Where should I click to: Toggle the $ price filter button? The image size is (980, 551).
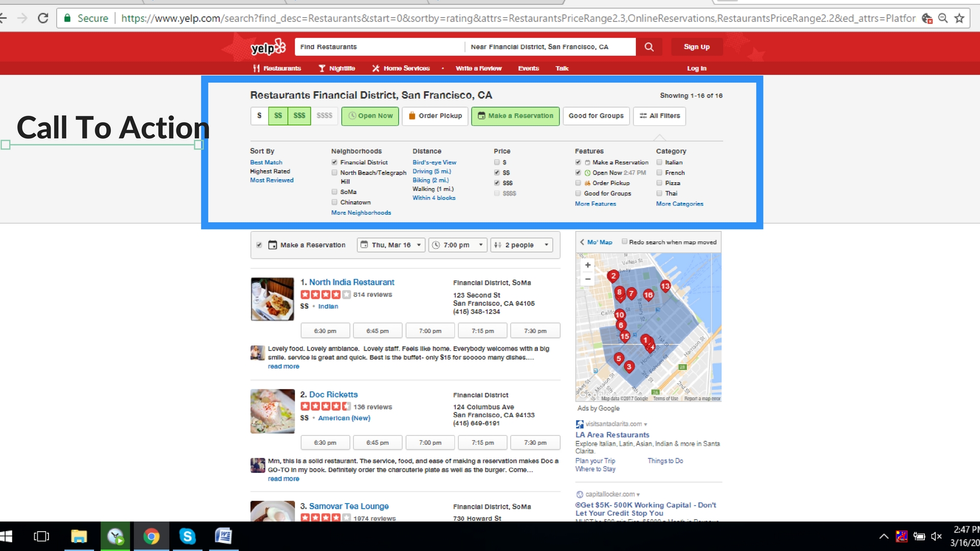[259, 116]
